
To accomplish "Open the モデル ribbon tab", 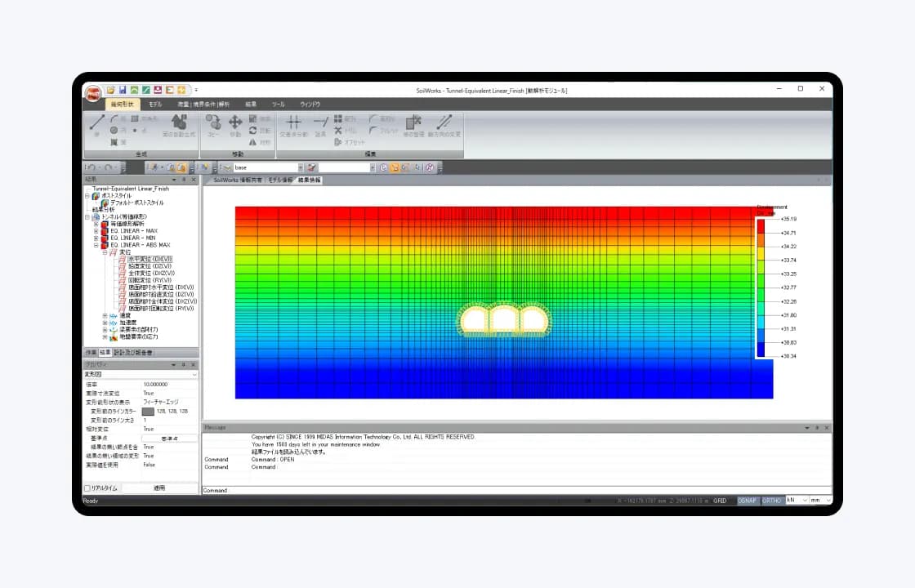I will point(155,105).
